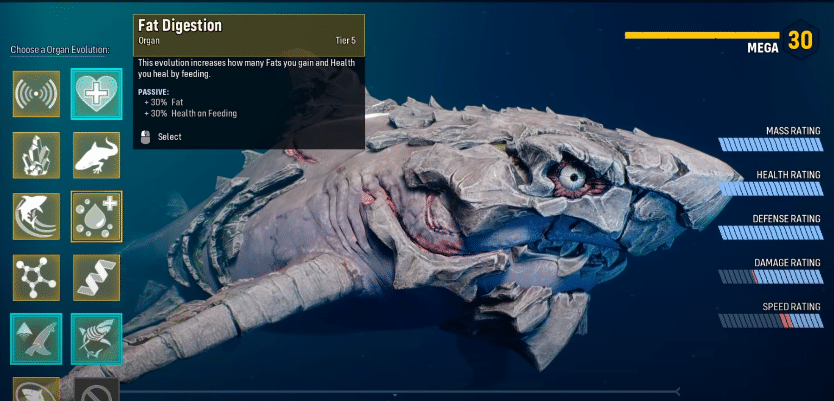Click the yellow experience progress bar

(x=702, y=36)
